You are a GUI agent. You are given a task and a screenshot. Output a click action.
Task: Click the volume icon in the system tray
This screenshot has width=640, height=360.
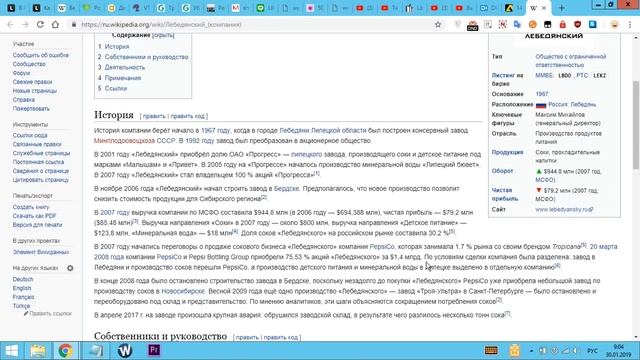(x=576, y=351)
